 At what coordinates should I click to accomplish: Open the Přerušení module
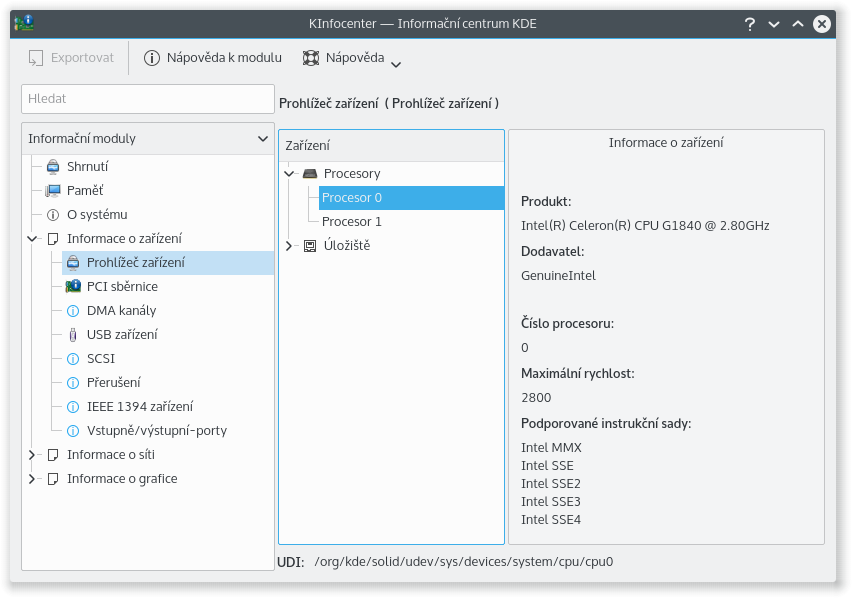[114, 382]
